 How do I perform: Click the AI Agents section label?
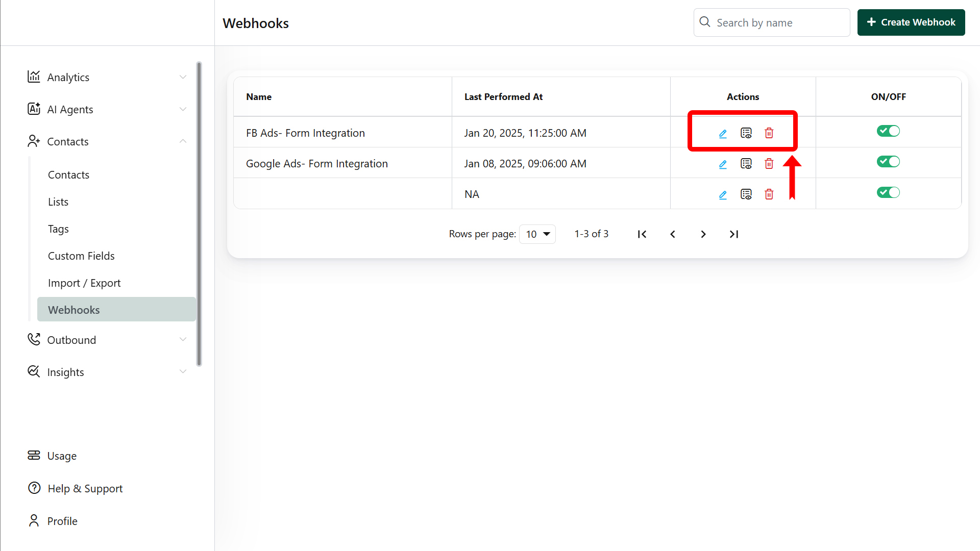pyautogui.click(x=70, y=110)
